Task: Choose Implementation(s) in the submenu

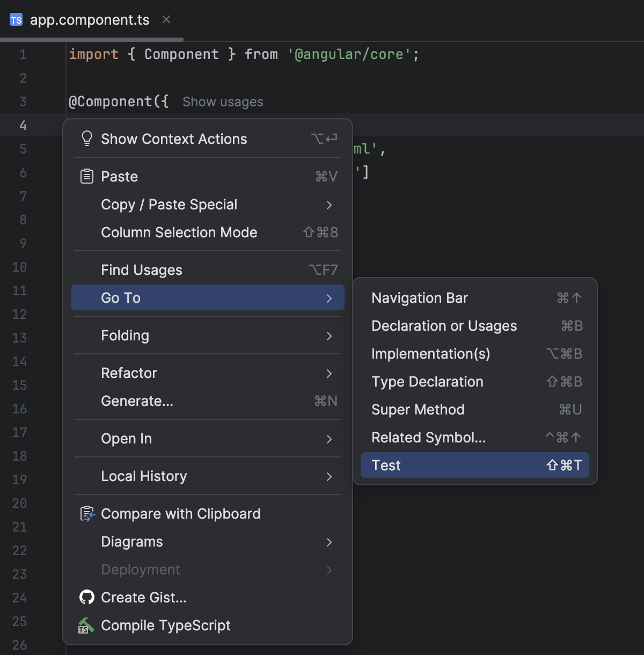Action: (x=475, y=353)
